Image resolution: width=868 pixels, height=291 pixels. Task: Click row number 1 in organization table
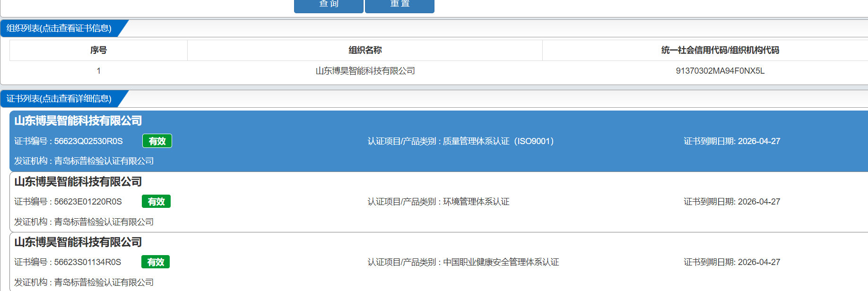(x=98, y=71)
